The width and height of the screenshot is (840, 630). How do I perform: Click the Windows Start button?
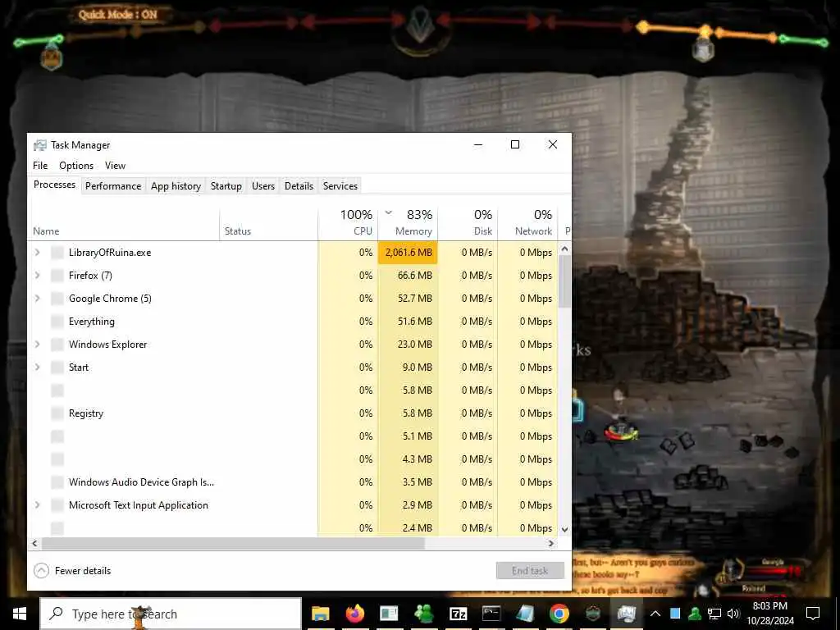20,614
